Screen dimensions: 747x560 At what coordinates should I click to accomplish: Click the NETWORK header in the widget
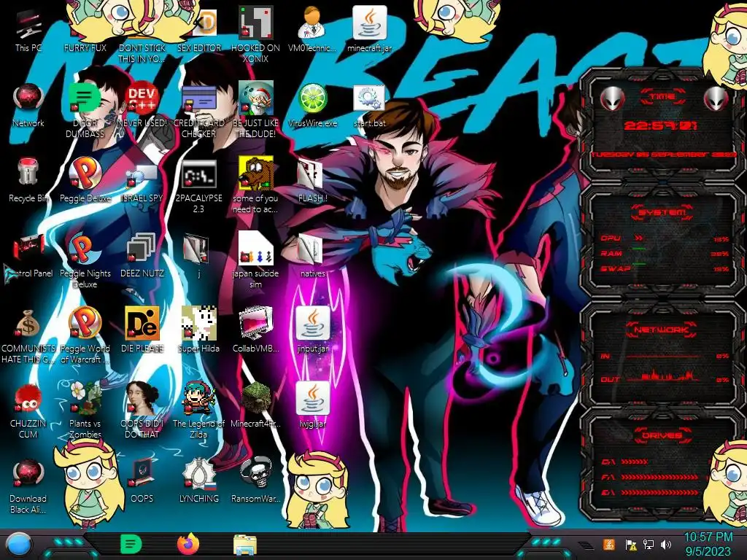point(662,330)
